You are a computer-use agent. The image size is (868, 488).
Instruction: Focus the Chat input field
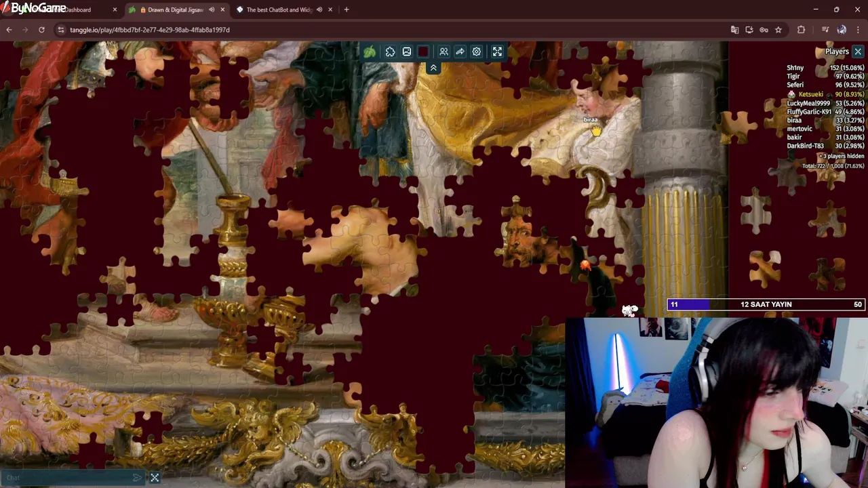coord(68,478)
